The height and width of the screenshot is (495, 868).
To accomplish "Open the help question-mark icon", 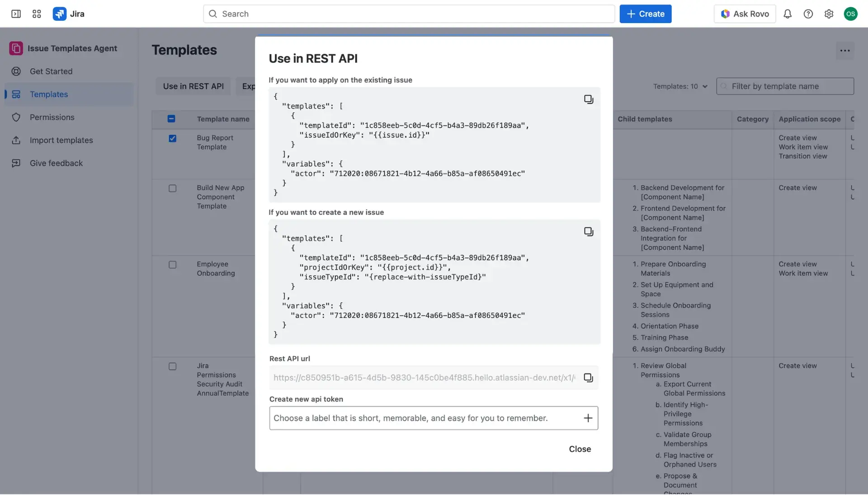I will tap(808, 14).
